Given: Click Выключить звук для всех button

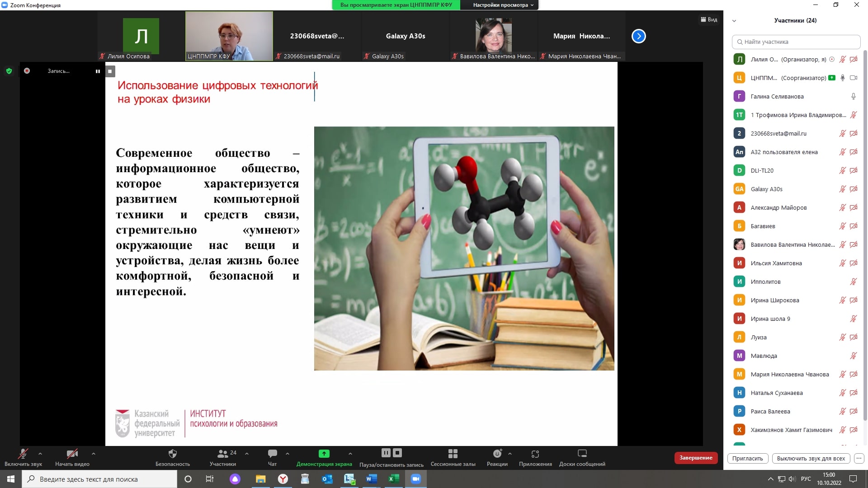Looking at the screenshot, I should click(811, 458).
